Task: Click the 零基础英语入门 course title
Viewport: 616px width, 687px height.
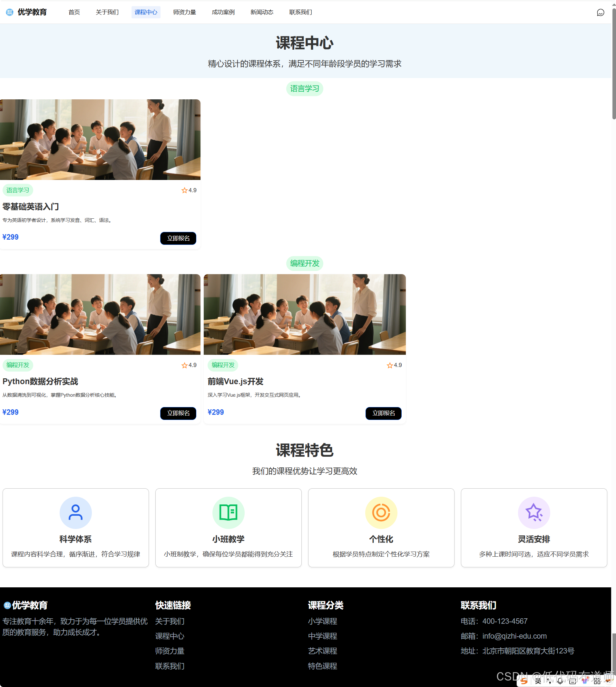Action: (x=30, y=206)
